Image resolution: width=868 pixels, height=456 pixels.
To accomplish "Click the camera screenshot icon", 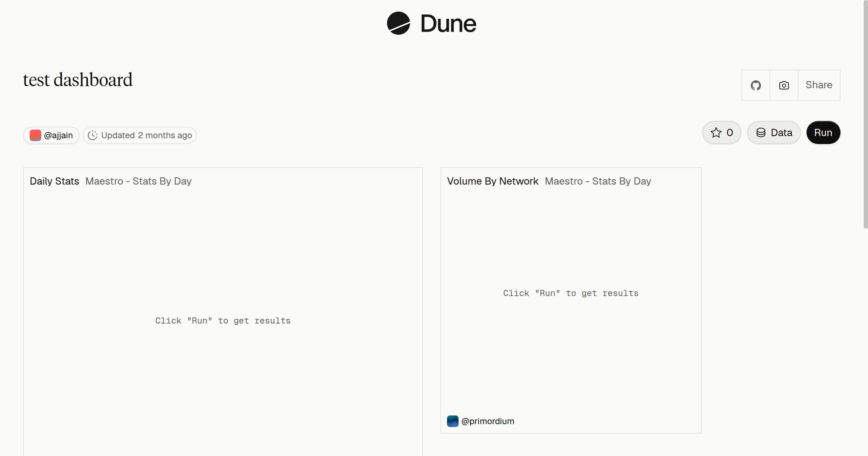I will tap(784, 85).
